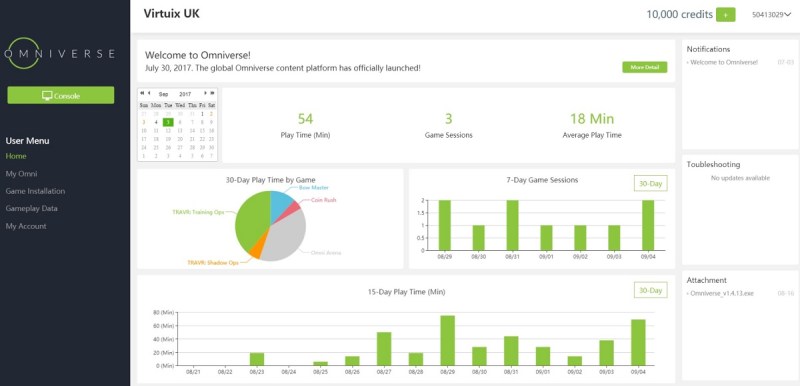Click the No updates available text
Screen dimensions: 800x386
[x=740, y=178]
